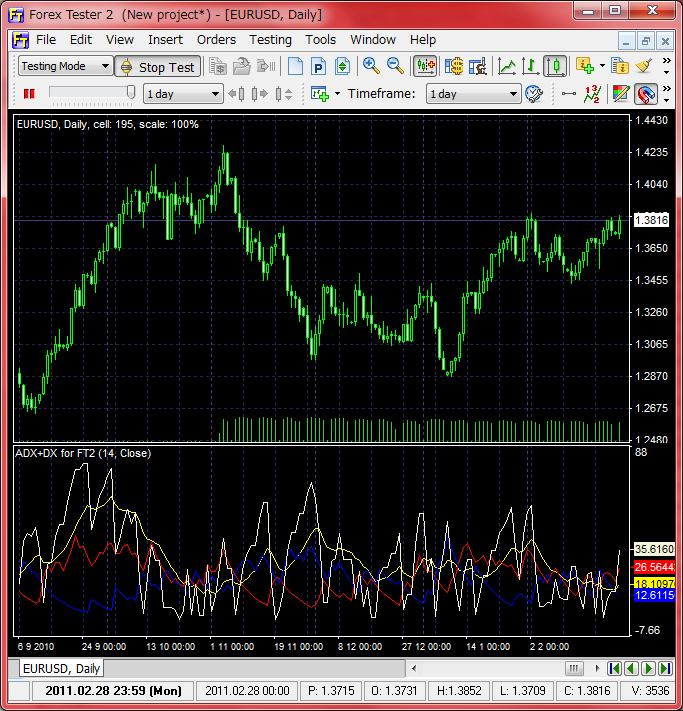Click the market watch hammer icon
683x711 pixels.
point(478,67)
